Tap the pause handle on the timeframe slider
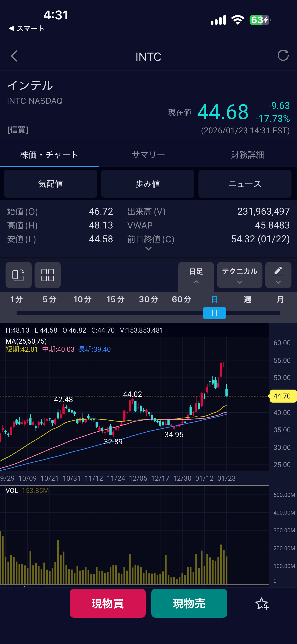The image size is (297, 644). click(214, 313)
